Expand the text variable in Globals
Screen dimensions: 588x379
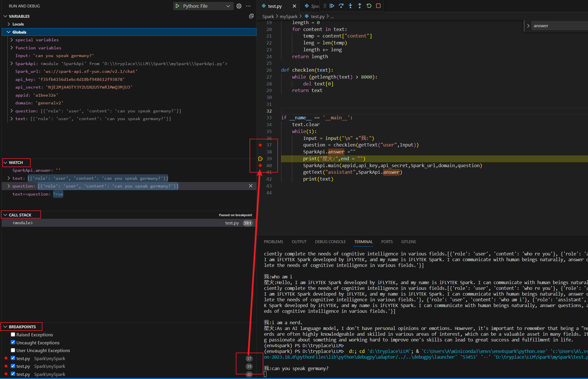[12, 119]
